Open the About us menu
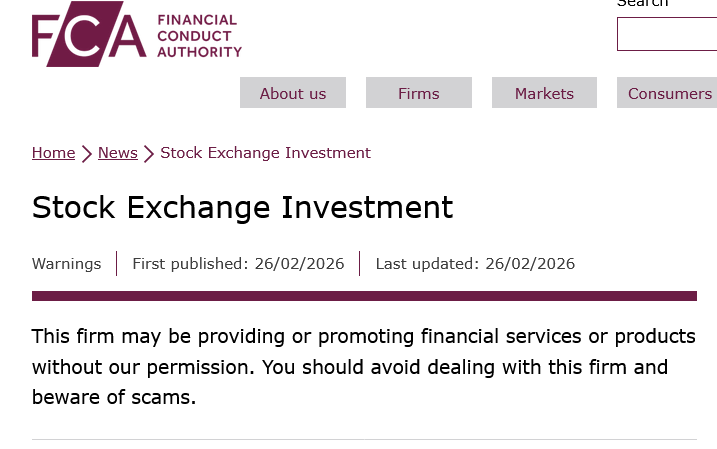This screenshot has width=717, height=449. [x=292, y=93]
